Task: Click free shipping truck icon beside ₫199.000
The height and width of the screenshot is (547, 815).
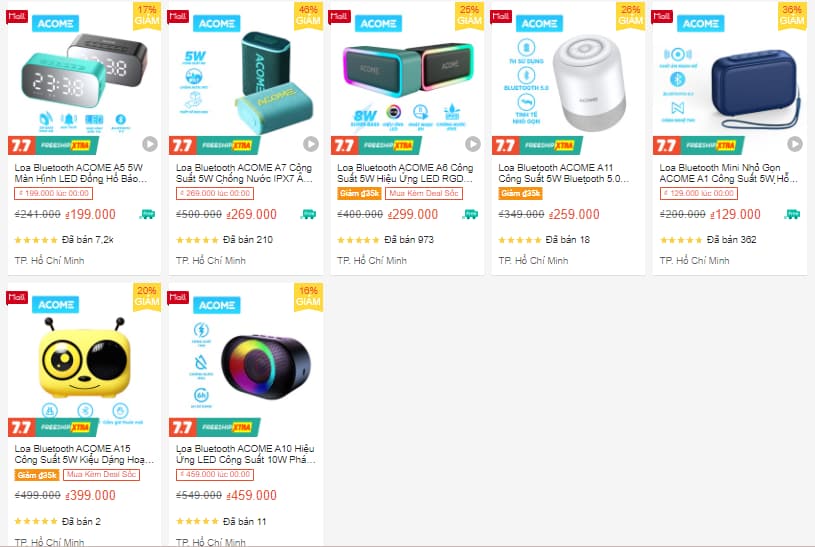Action: pyautogui.click(x=148, y=214)
